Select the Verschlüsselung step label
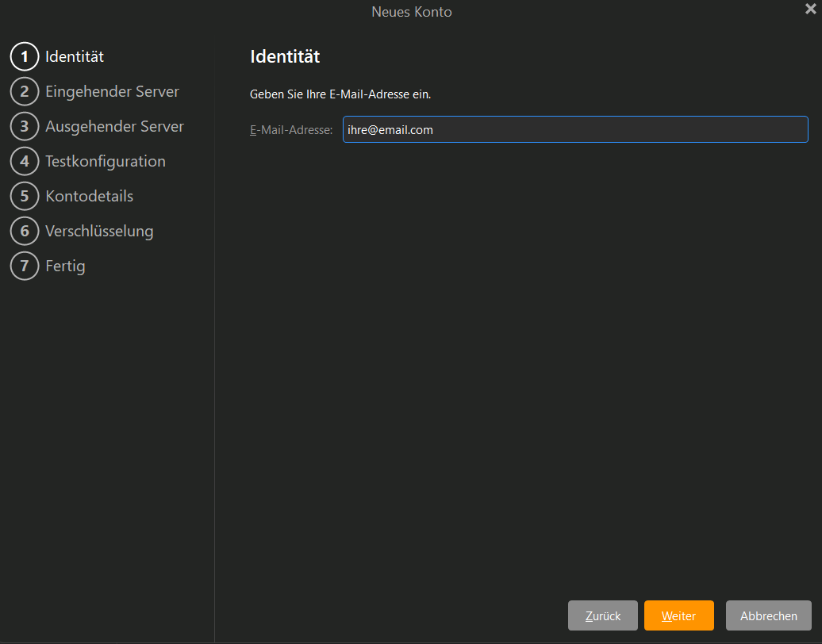 click(99, 232)
